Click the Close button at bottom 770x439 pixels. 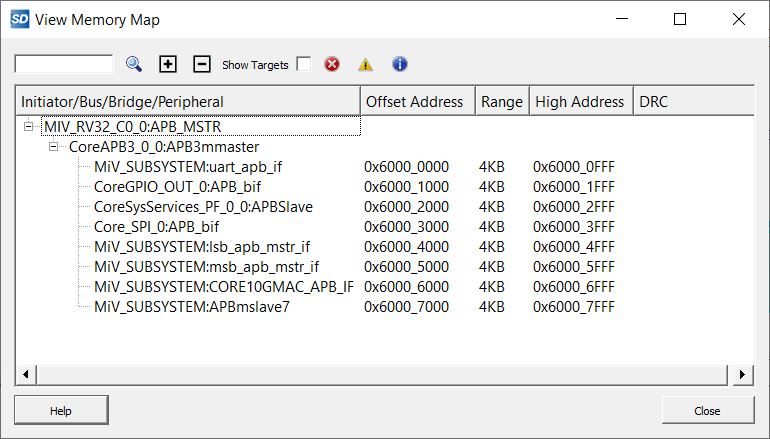tap(707, 411)
